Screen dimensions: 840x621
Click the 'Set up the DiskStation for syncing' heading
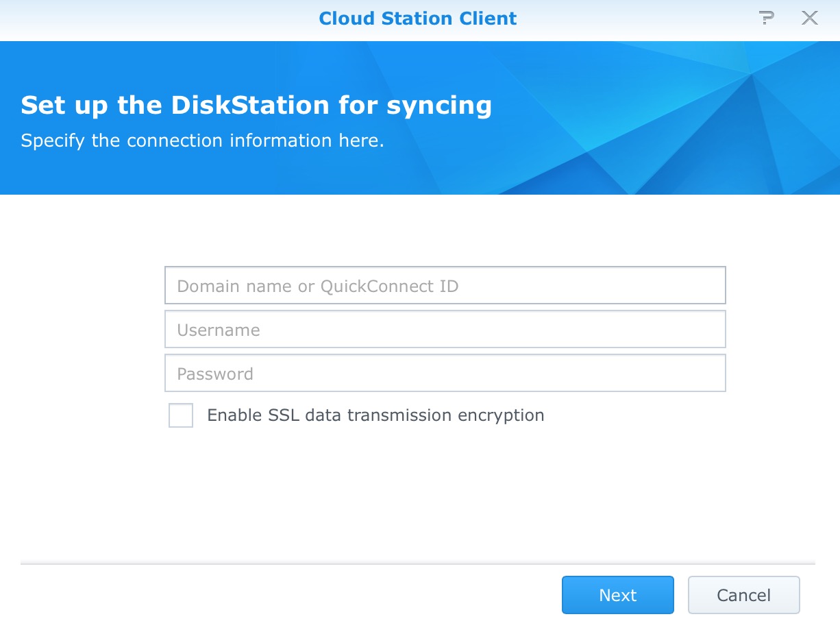[x=256, y=106]
